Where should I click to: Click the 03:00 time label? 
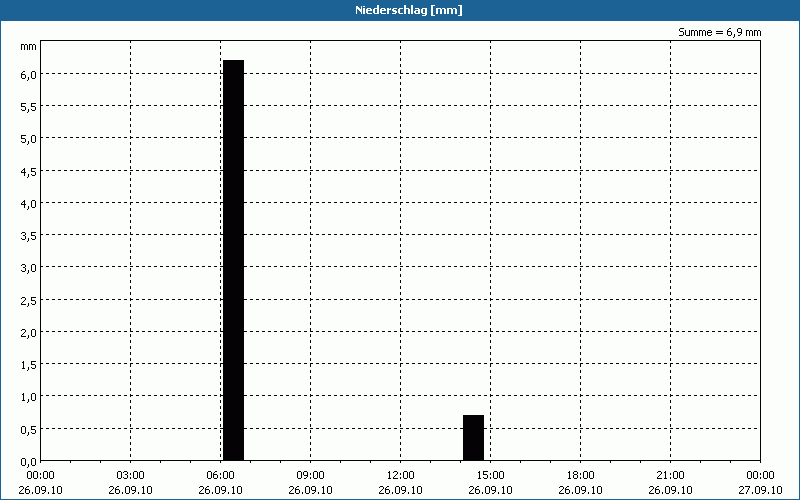point(131,476)
